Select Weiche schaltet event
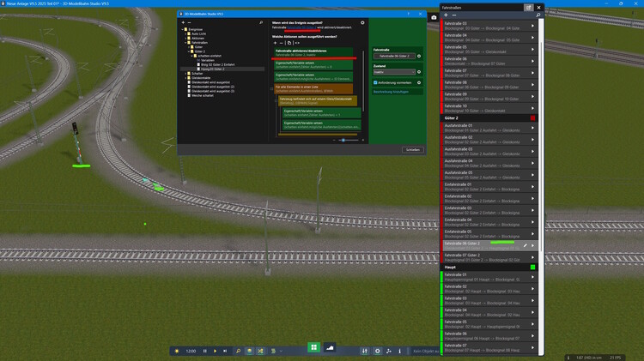Screen dimensions: 644x361 pos(203,95)
